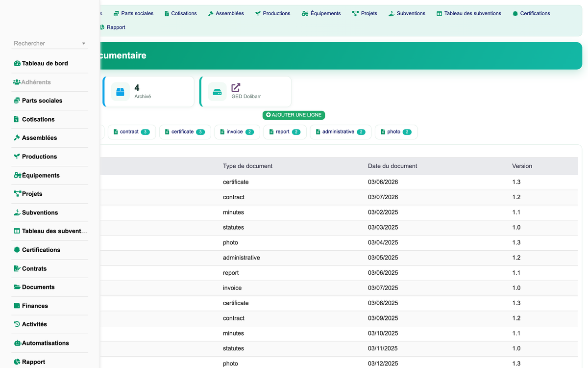Click the date 03/07/2026
This screenshot has height=368, width=588.
coord(383,197)
